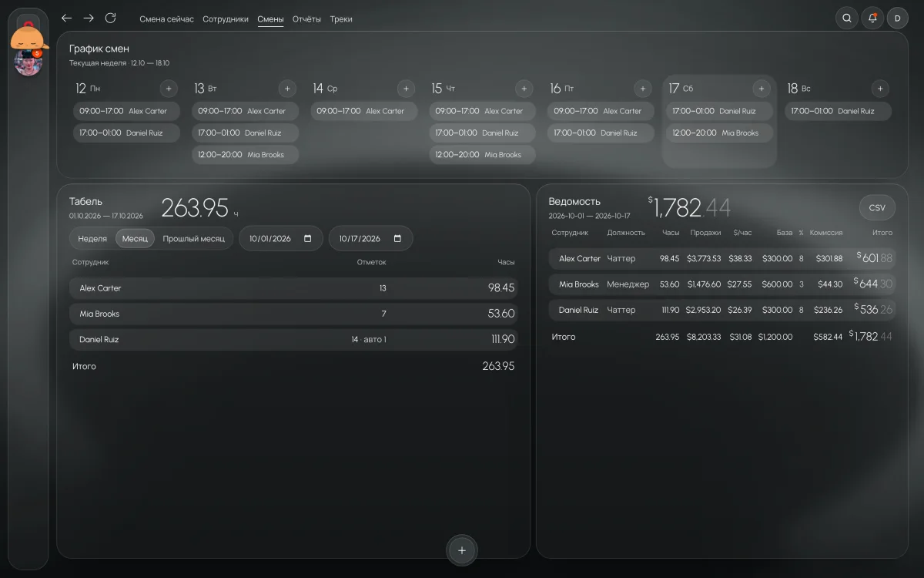Click Alex Carter's payroll total $601.88
Screen dimensions: 924x578
point(875,258)
